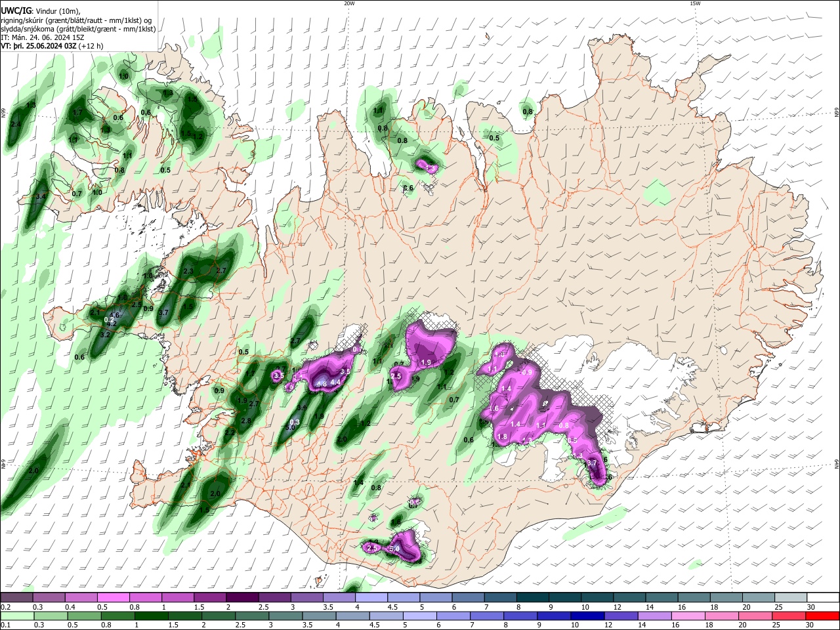Image resolution: width=840 pixels, height=630 pixels.
Task: Click the 4.4 snowfall value on the map
Action: pos(335,382)
